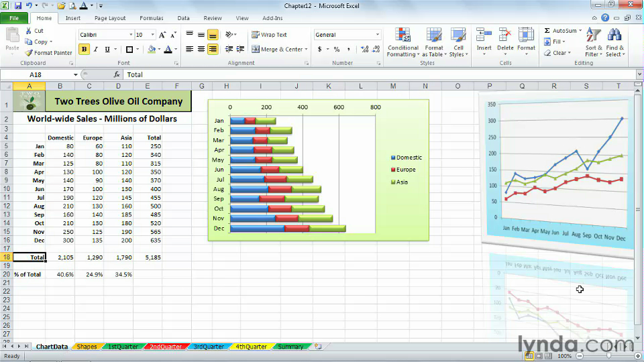Click the Open folder icon in quick access toolbar
This screenshot has width=644, height=362.
point(61,6)
